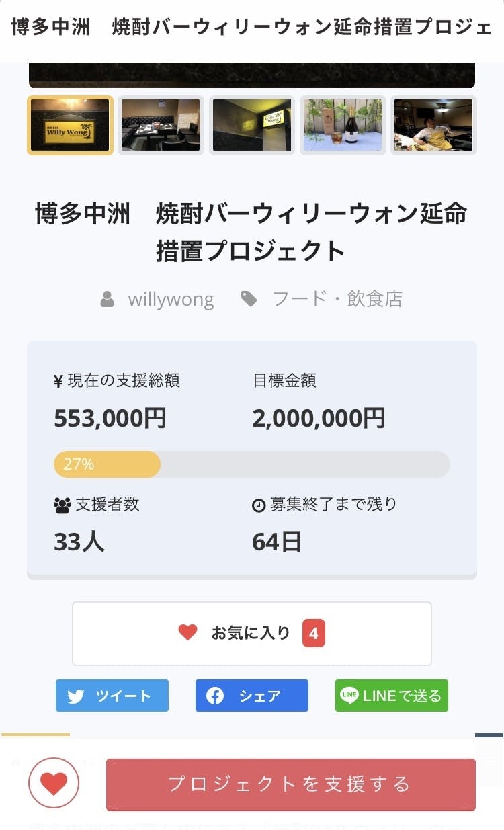Click the supporters group icon
This screenshot has height=830, width=504.
tap(62, 505)
